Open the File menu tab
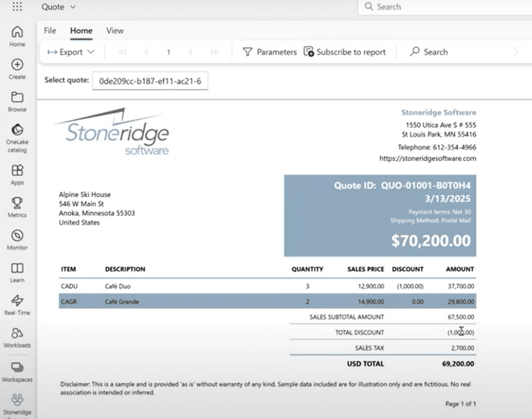The image size is (532, 419). 50,31
